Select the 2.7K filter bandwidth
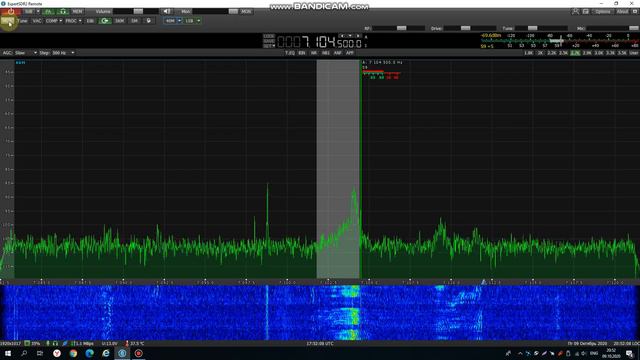This screenshot has height=360, width=640. [x=575, y=53]
